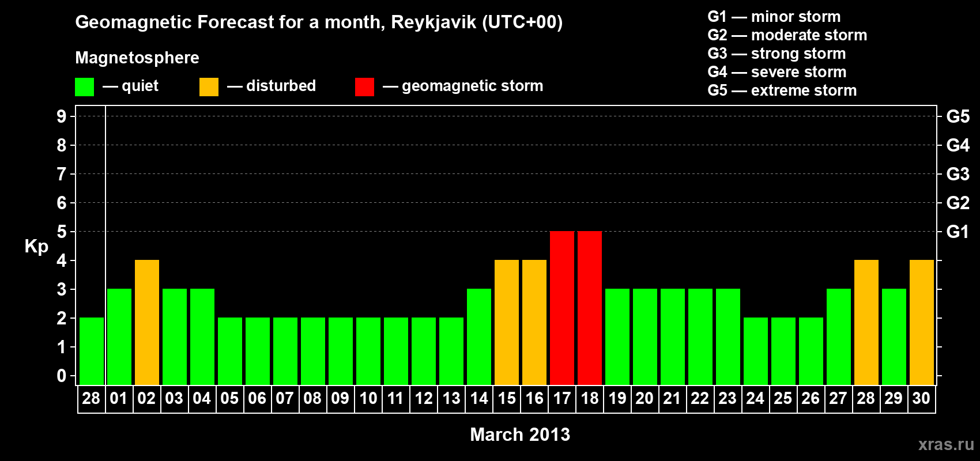
Task: Click the G3 label on right axis
Action: (x=958, y=174)
